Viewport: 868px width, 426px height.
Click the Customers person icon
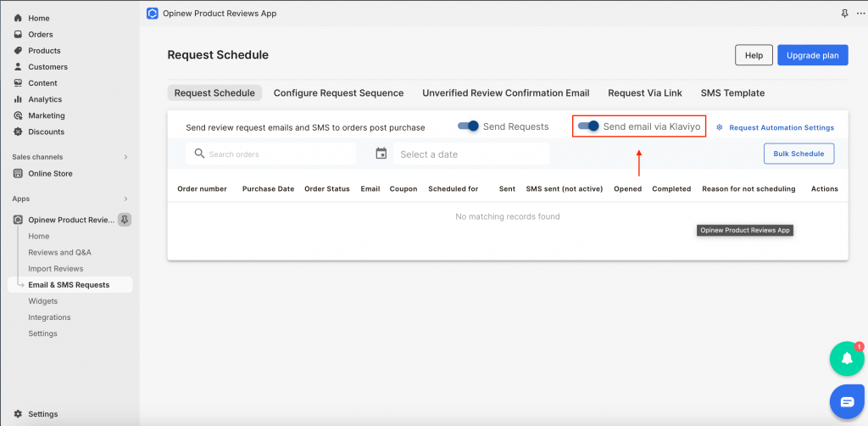click(x=18, y=66)
